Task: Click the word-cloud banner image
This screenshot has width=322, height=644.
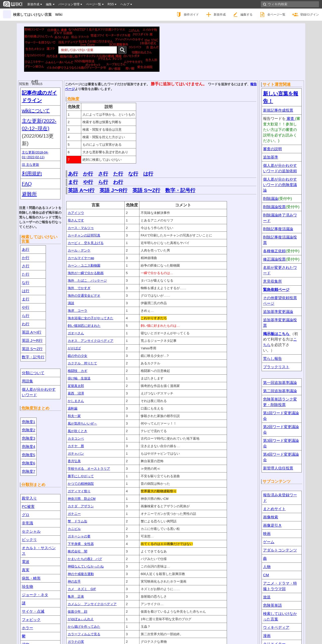Action: [92, 49]
